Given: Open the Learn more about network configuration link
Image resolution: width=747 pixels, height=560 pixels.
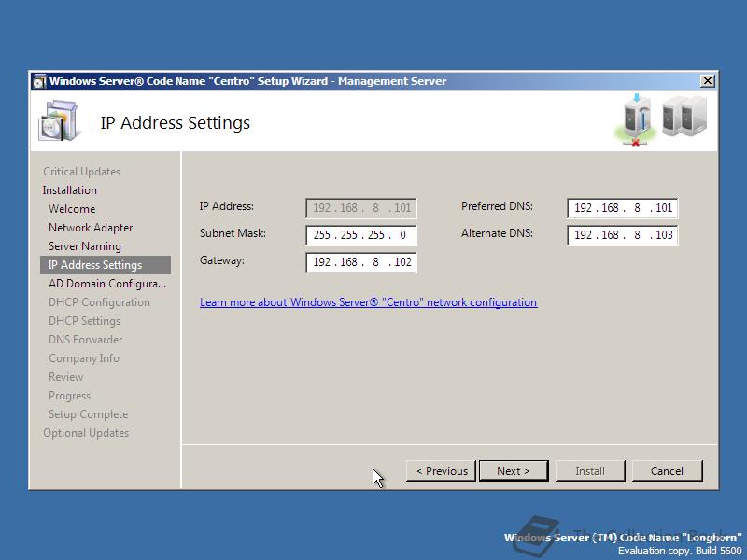Looking at the screenshot, I should [368, 302].
